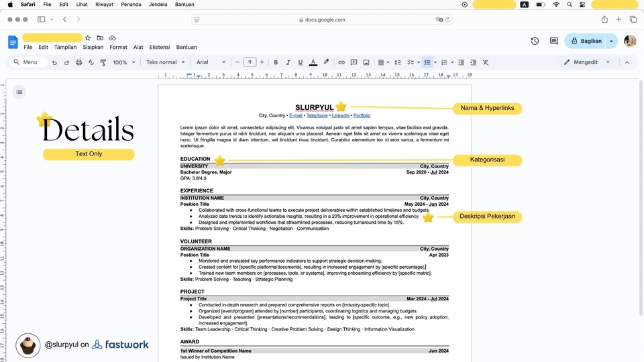Star the document
This screenshot has width=644, height=362.
click(87, 38)
